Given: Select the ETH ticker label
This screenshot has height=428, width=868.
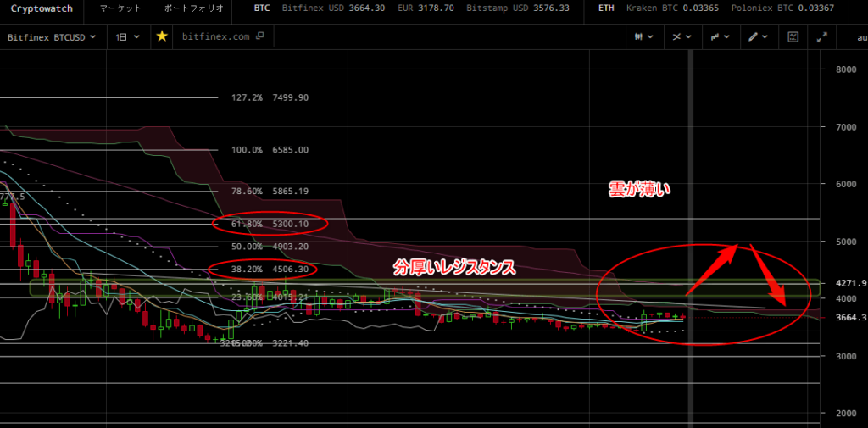Looking at the screenshot, I should (606, 8).
